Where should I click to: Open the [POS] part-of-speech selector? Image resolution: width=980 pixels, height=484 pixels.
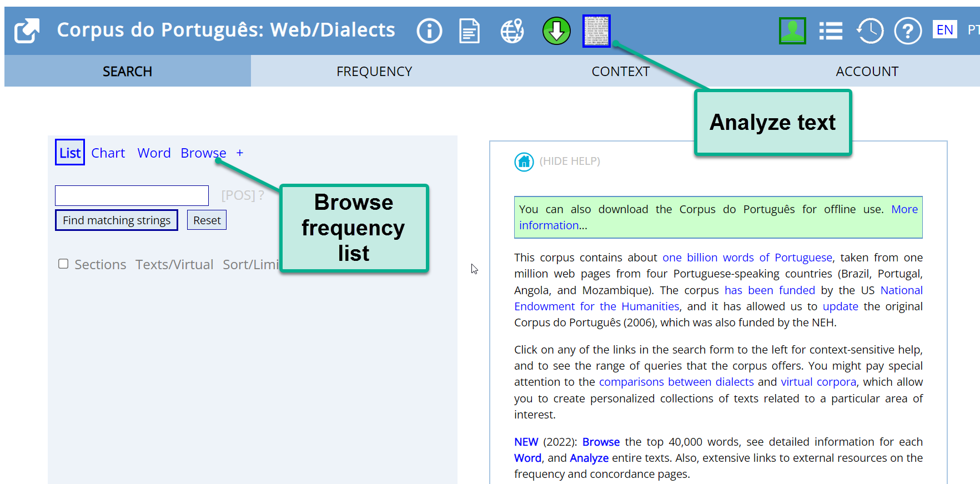pos(238,195)
